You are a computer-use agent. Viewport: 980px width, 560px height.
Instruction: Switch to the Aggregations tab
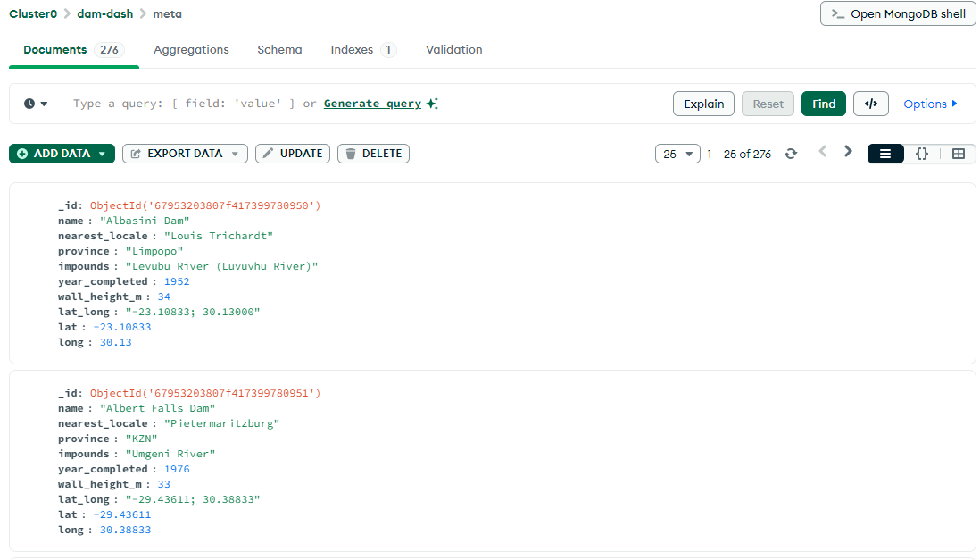point(191,49)
